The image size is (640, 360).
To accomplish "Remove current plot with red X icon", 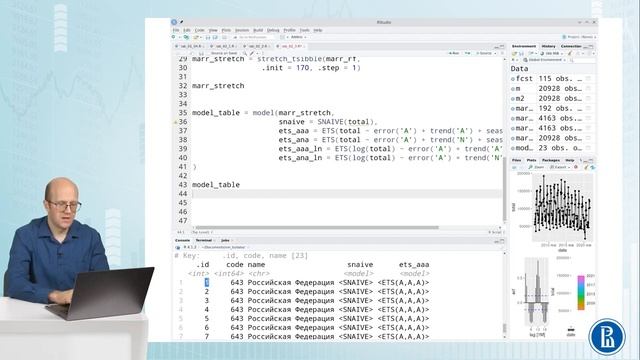I will 576,167.
